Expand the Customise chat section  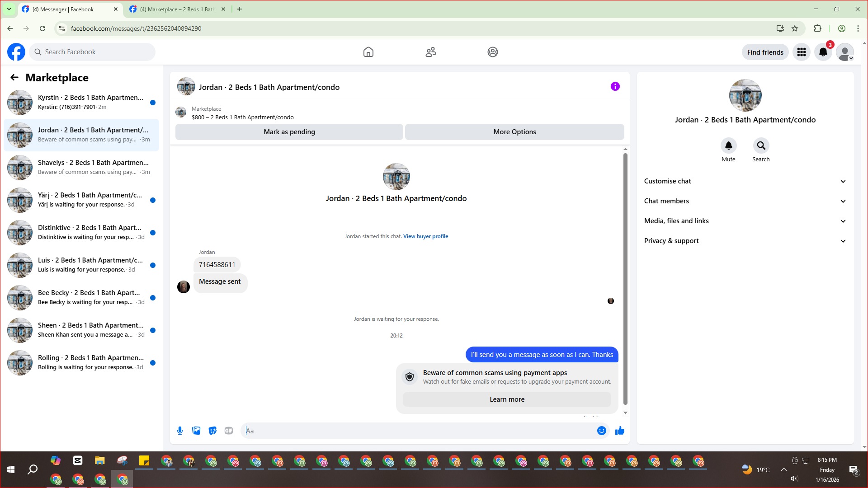point(745,181)
